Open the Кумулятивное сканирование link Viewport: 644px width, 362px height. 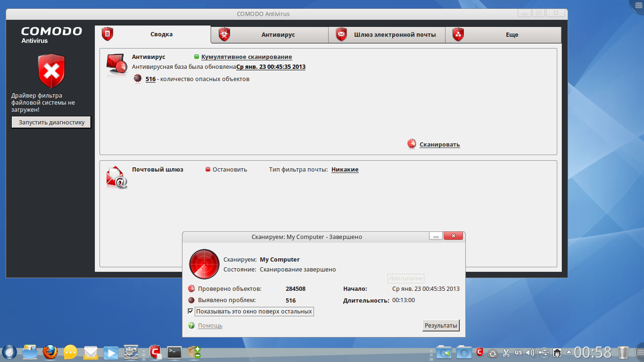[247, 57]
